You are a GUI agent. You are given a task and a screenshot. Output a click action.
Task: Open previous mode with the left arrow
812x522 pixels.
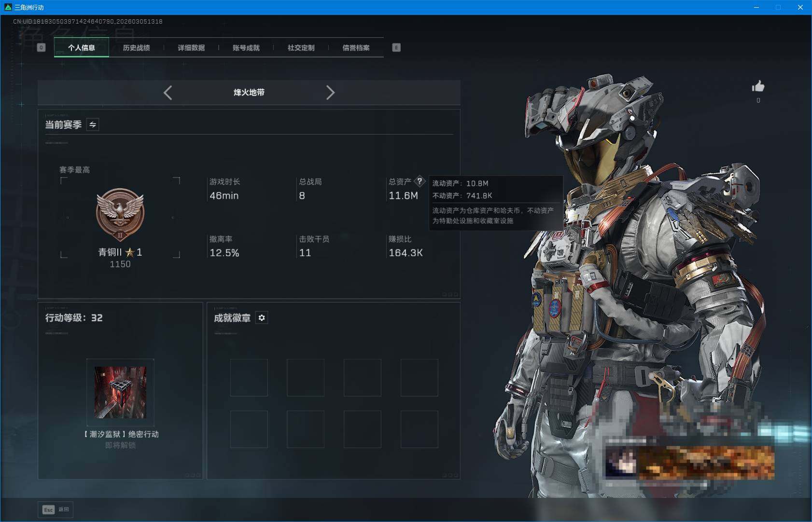pos(168,93)
